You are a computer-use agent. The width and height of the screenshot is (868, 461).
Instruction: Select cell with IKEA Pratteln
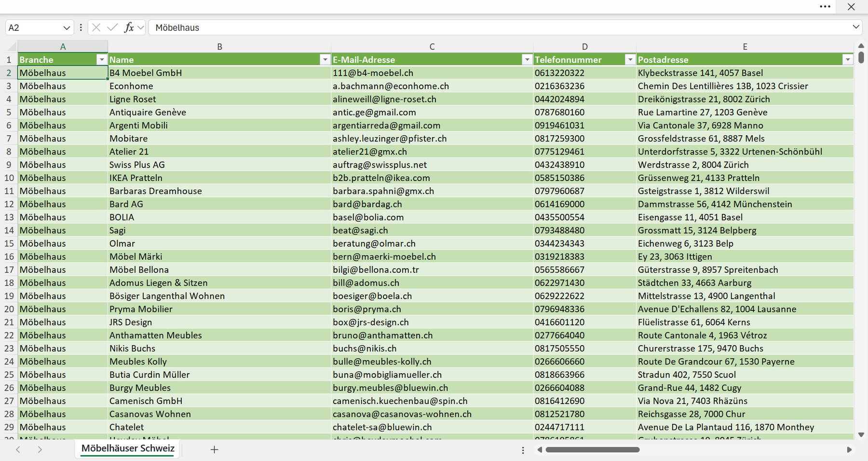pyautogui.click(x=219, y=178)
